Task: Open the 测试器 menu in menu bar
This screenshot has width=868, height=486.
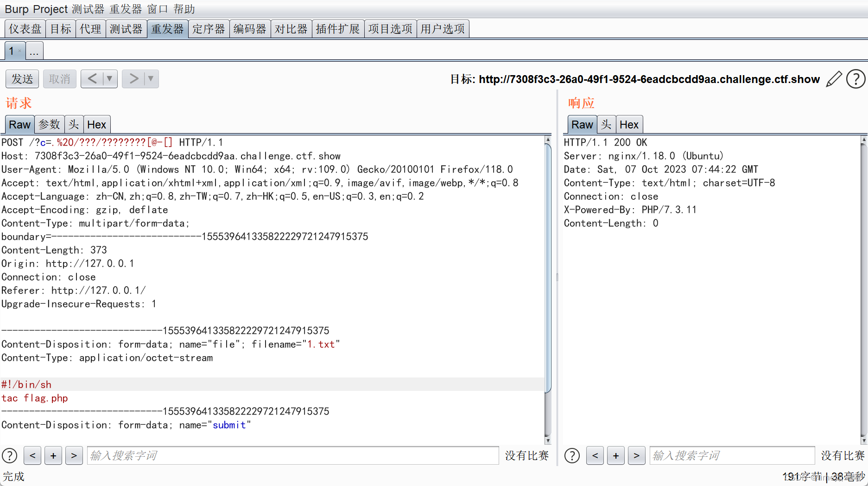Action: pos(88,9)
